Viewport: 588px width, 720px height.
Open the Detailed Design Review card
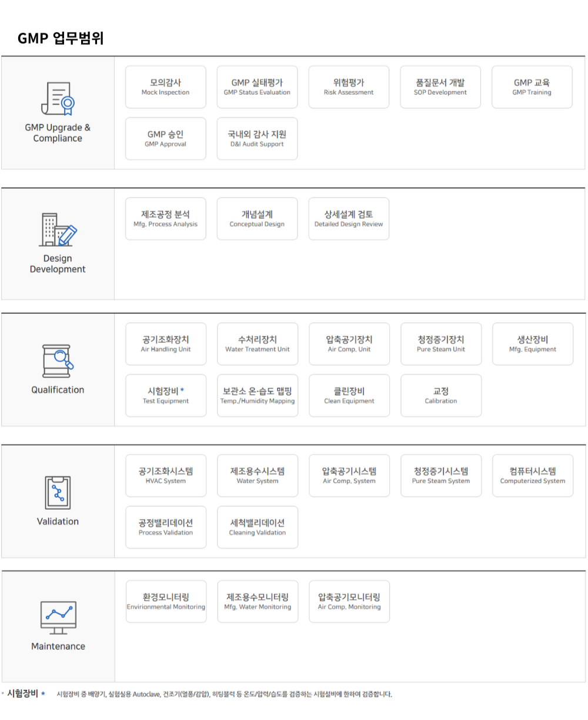click(x=349, y=219)
